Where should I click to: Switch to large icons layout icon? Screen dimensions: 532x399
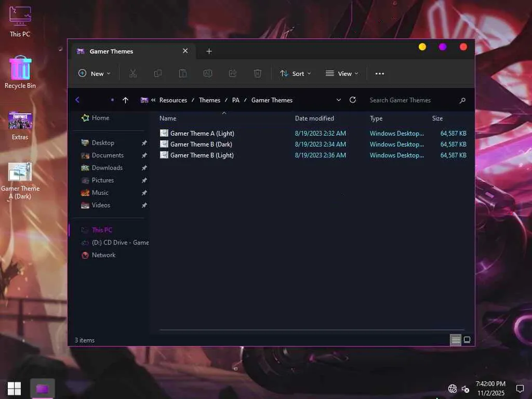coord(467,340)
